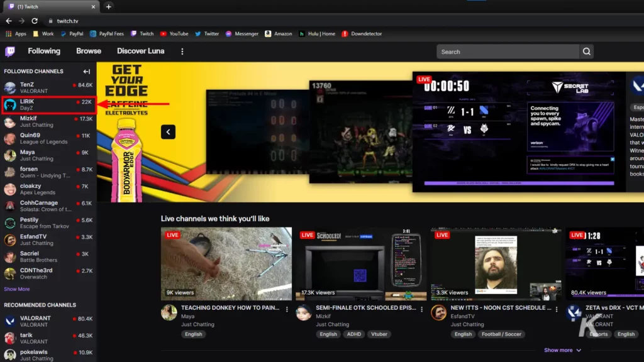Screen dimensions: 644x362
Task: Open options menu for SEMI-FINALE OTK stream
Action: tap(421, 309)
